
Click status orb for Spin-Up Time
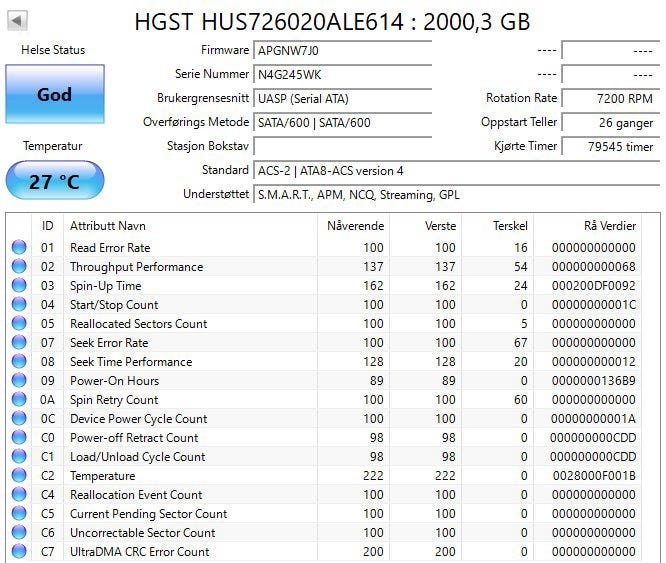point(19,285)
